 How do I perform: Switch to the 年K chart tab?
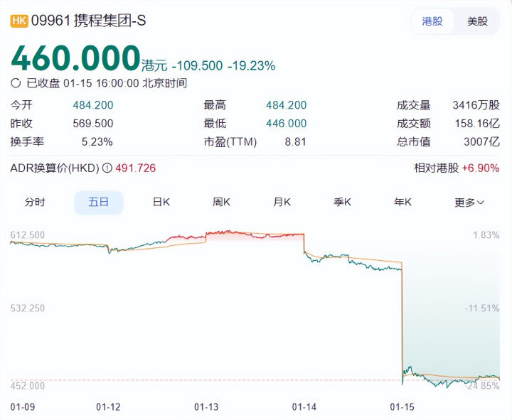click(x=403, y=203)
